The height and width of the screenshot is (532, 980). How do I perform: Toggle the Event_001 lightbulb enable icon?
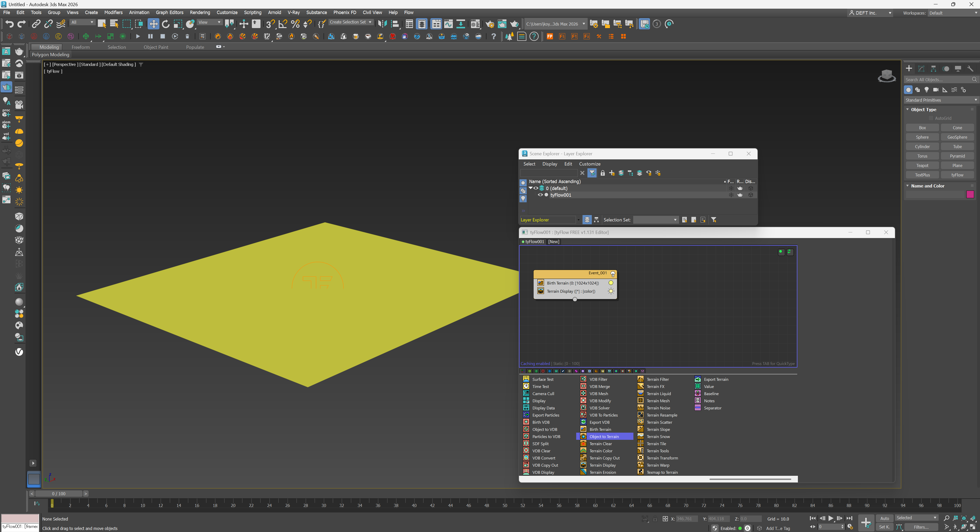click(612, 274)
